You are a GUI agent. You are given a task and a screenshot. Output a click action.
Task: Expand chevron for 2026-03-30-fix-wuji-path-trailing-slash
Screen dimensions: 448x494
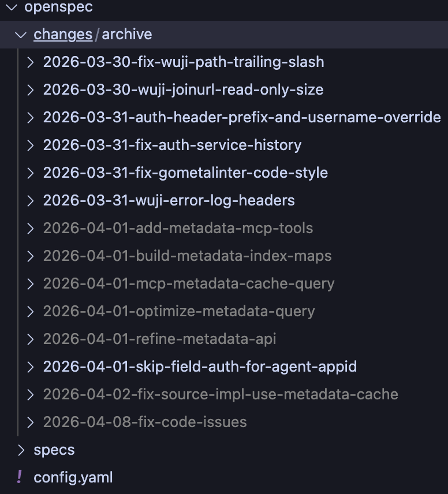pyautogui.click(x=31, y=62)
